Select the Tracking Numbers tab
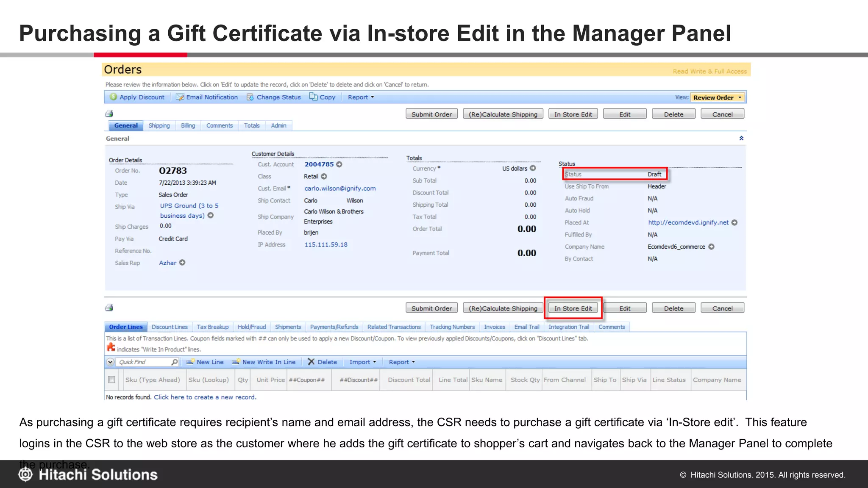The height and width of the screenshot is (488, 868). [x=452, y=327]
